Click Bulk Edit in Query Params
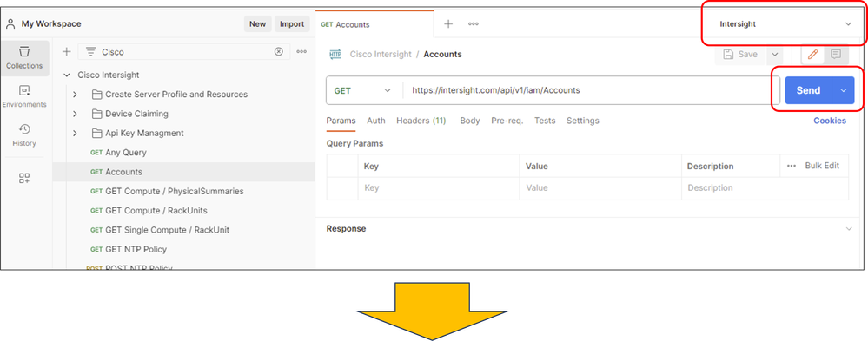Screen dimensions: 868x341 click(x=822, y=165)
